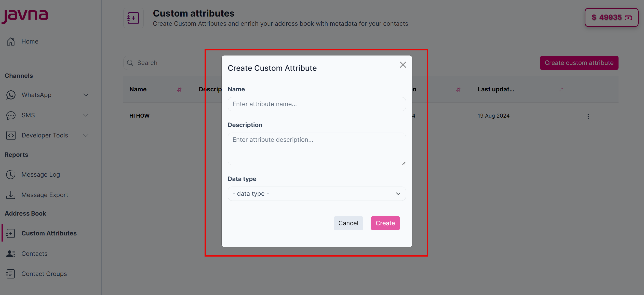The height and width of the screenshot is (295, 644).
Task: Toggle sorting on Last updated column
Action: click(561, 89)
